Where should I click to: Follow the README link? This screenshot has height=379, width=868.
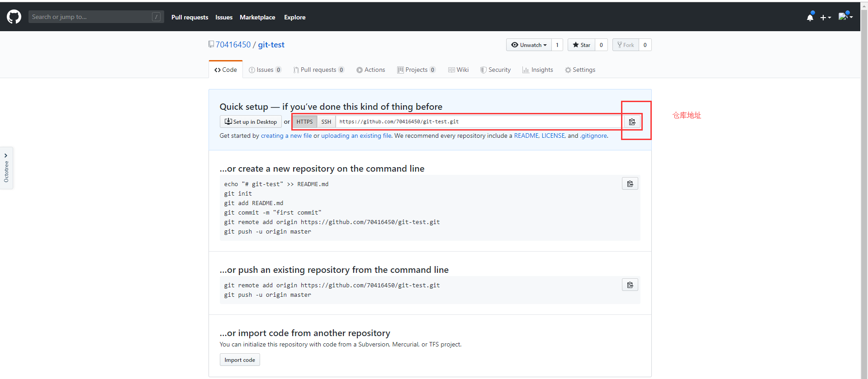coord(526,136)
